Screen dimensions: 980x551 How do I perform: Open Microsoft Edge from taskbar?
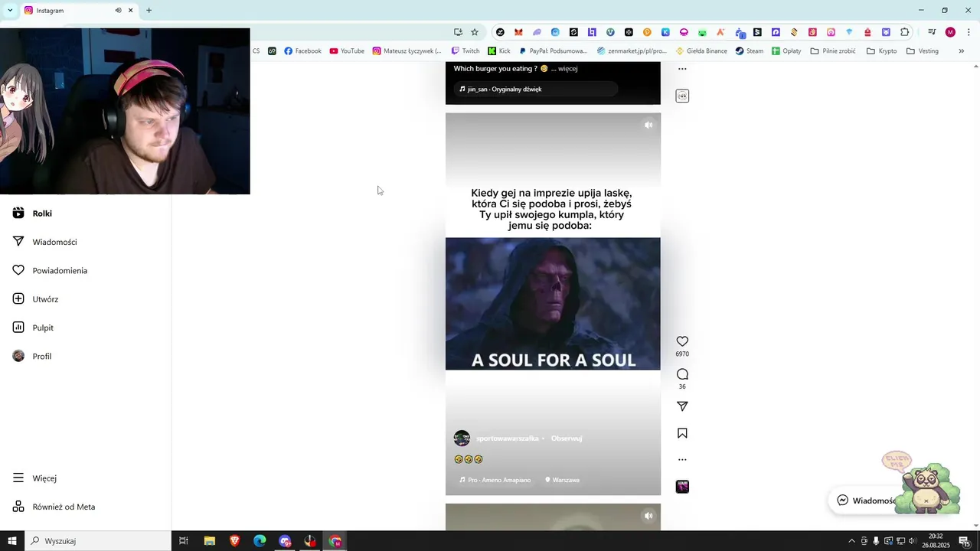[x=260, y=541]
